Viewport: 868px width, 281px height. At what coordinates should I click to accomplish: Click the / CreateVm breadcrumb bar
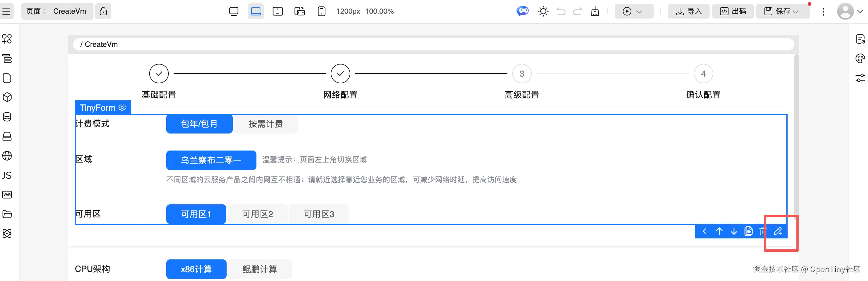(x=434, y=44)
